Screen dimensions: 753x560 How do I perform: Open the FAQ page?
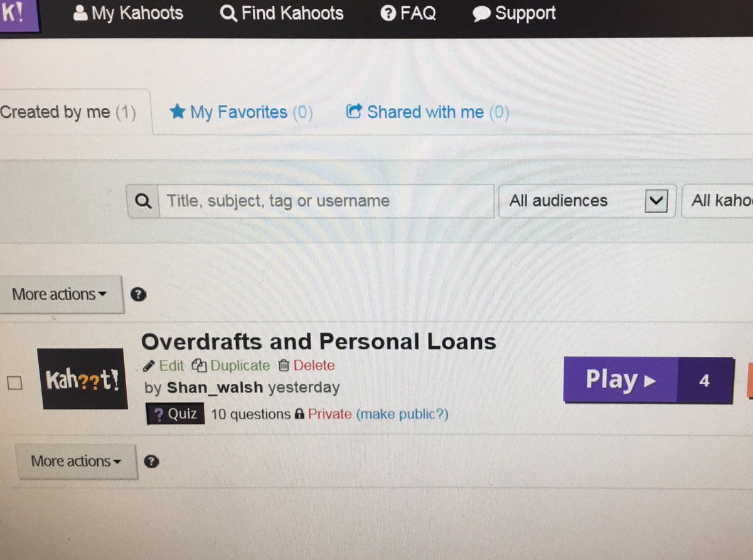pos(409,13)
